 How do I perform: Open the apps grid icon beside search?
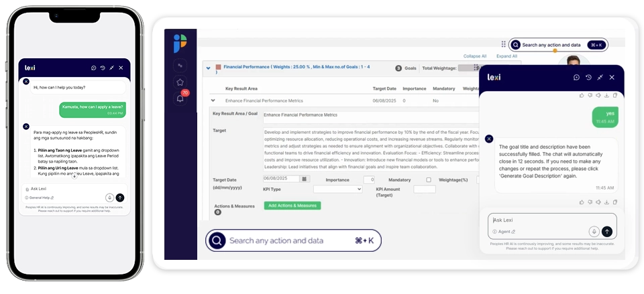tap(503, 45)
